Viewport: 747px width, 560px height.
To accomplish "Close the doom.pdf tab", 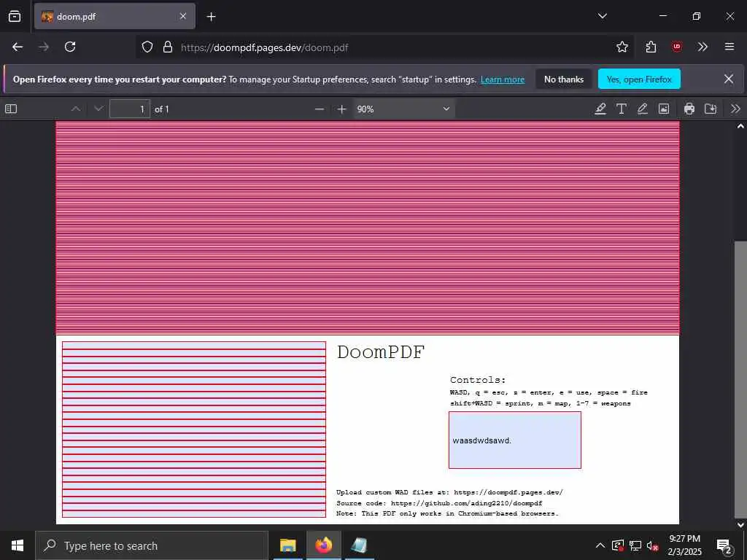I will tap(183, 16).
